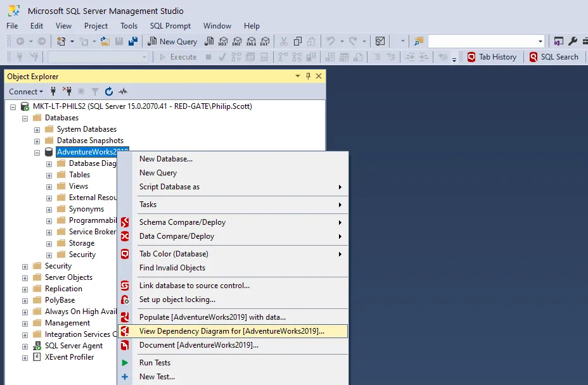
Task: Click the parse query checkmark icon
Action: click(x=222, y=57)
